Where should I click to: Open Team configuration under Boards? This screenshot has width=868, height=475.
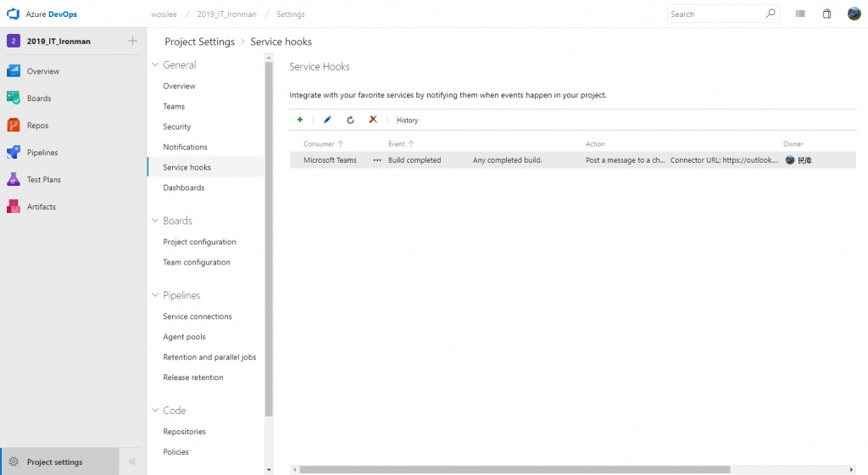[197, 262]
